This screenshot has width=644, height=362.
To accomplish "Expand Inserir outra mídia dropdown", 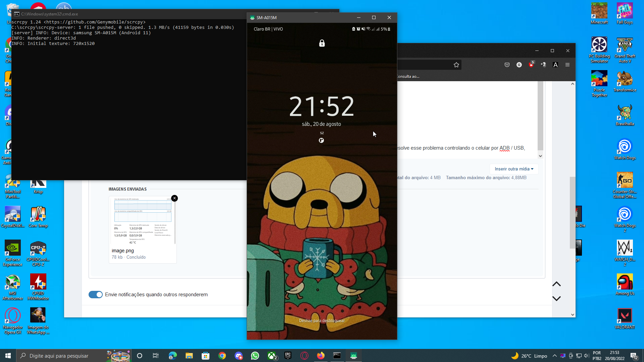I will 514,169.
